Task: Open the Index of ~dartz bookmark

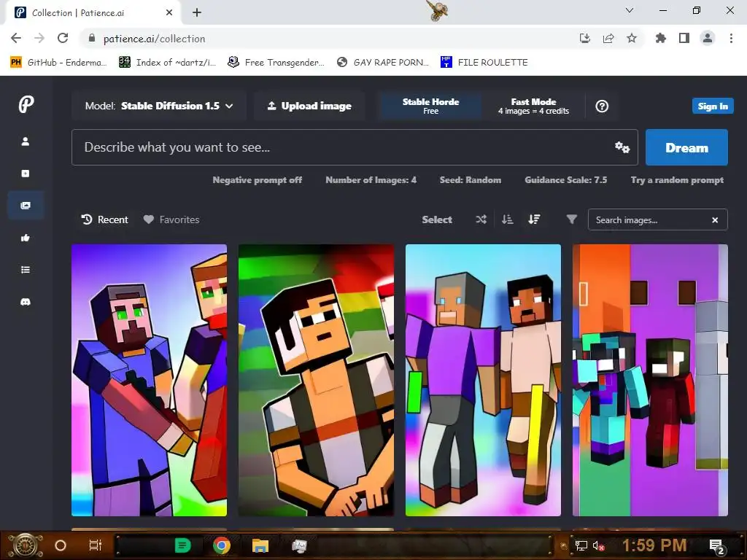Action: point(167,63)
